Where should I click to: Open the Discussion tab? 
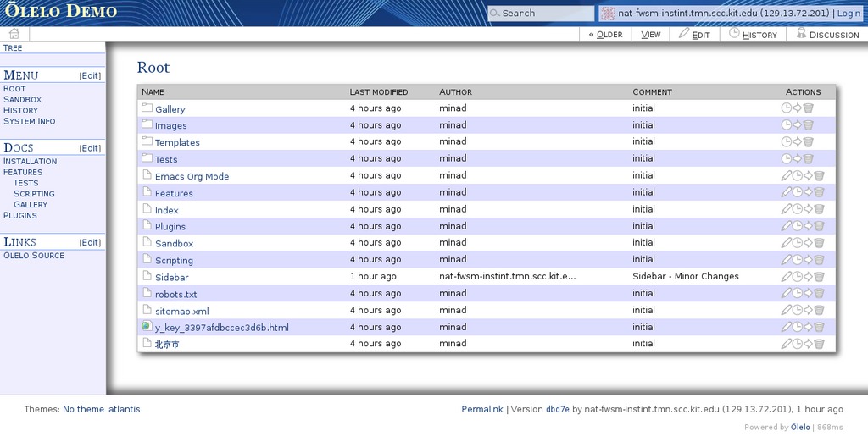[x=826, y=35]
